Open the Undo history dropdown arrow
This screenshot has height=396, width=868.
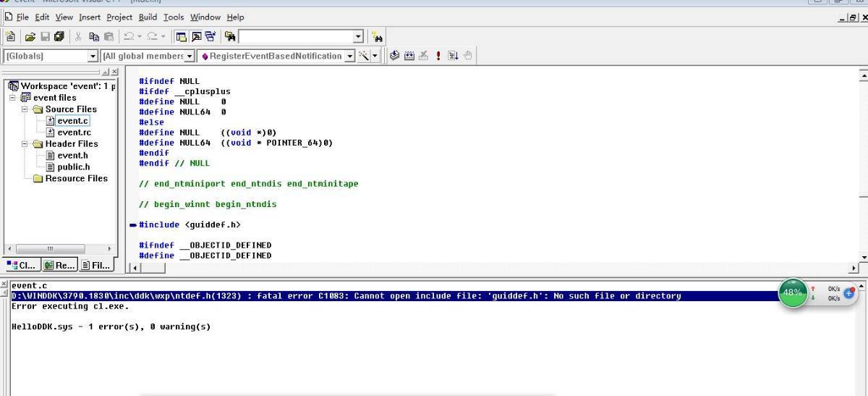tap(139, 36)
